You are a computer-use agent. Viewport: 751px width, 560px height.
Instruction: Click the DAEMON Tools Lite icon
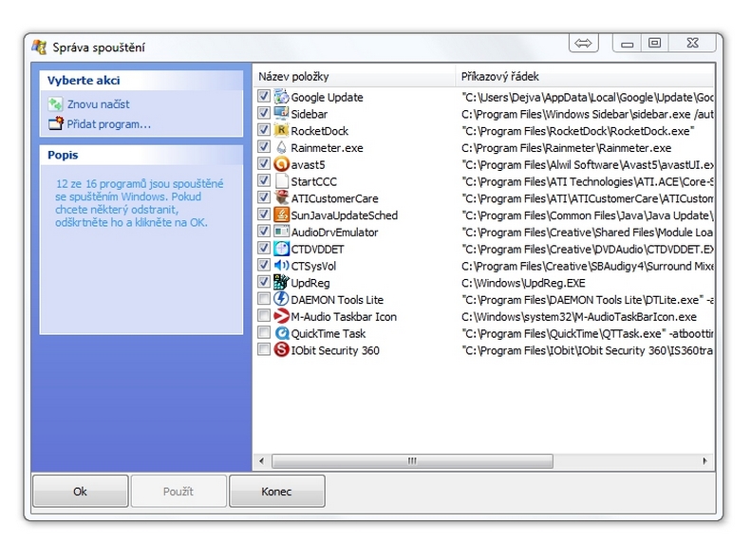point(281,300)
